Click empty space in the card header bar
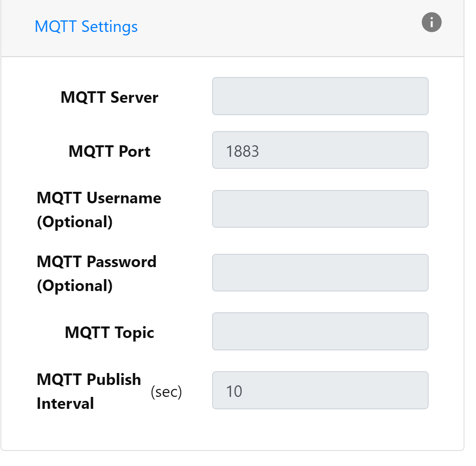Screen dimensions: 476x466 275,27
